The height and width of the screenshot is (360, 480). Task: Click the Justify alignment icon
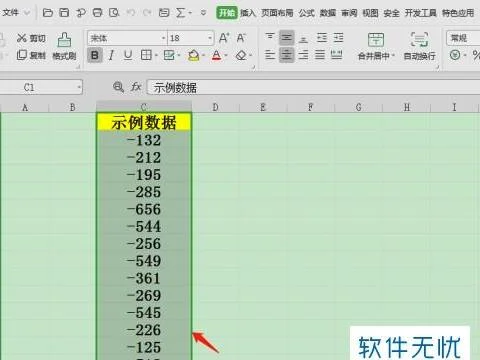coord(320,55)
